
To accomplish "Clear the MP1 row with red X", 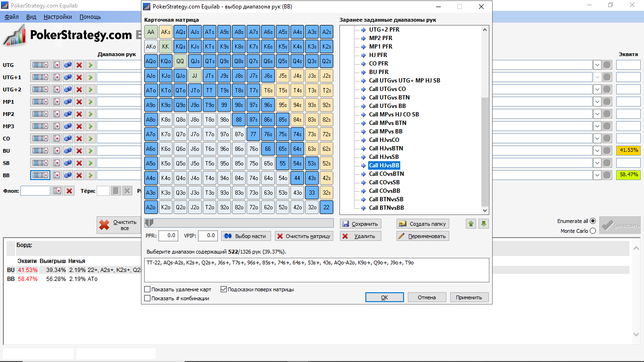I will (79, 102).
